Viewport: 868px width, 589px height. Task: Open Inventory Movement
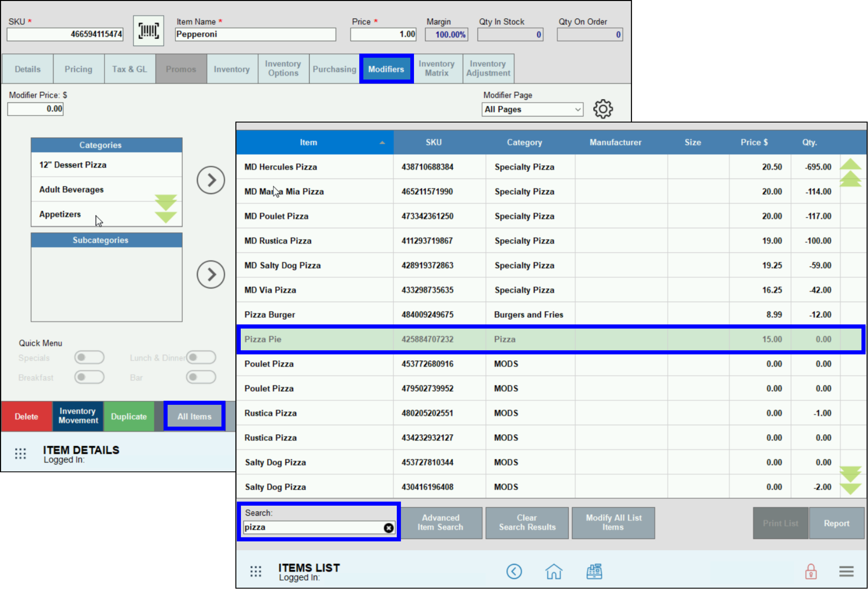coord(78,416)
